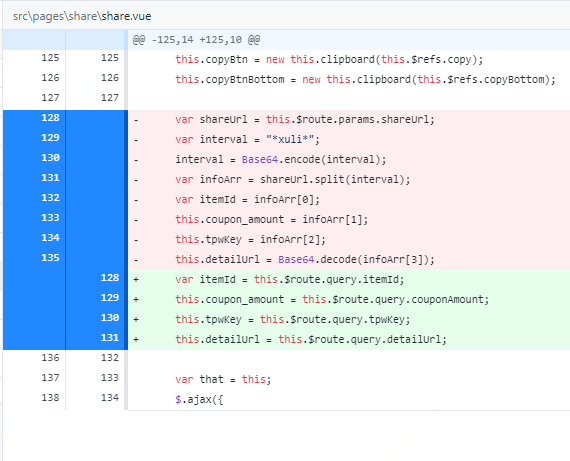Screen dimensions: 570x461
Task: Select old line number 133 in removed block
Action: pos(50,218)
